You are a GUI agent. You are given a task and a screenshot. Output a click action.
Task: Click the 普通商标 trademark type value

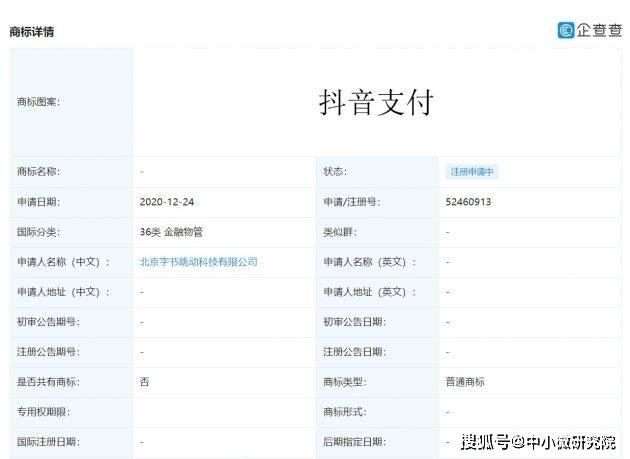[x=465, y=382]
